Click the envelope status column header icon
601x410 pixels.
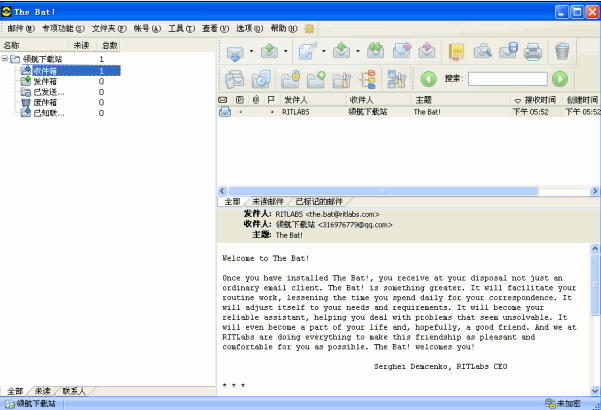click(x=222, y=100)
